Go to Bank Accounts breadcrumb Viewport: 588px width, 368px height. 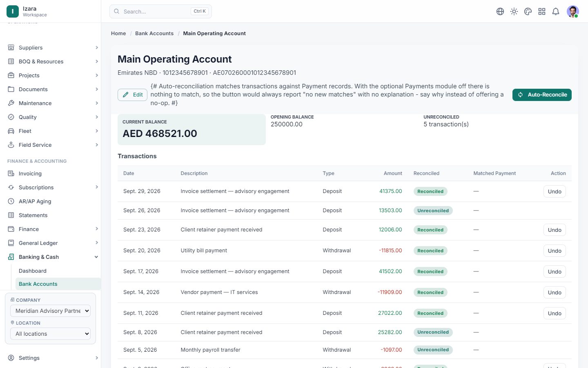click(154, 34)
